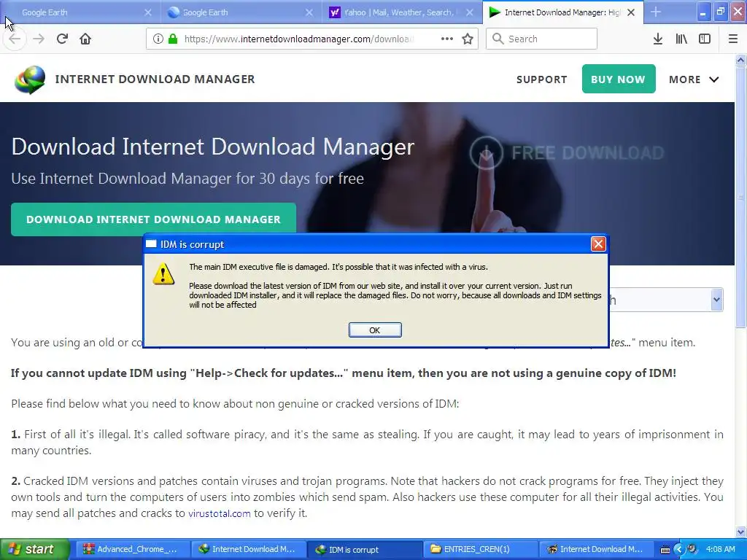Click the warning triangle icon in dialog

(163, 274)
